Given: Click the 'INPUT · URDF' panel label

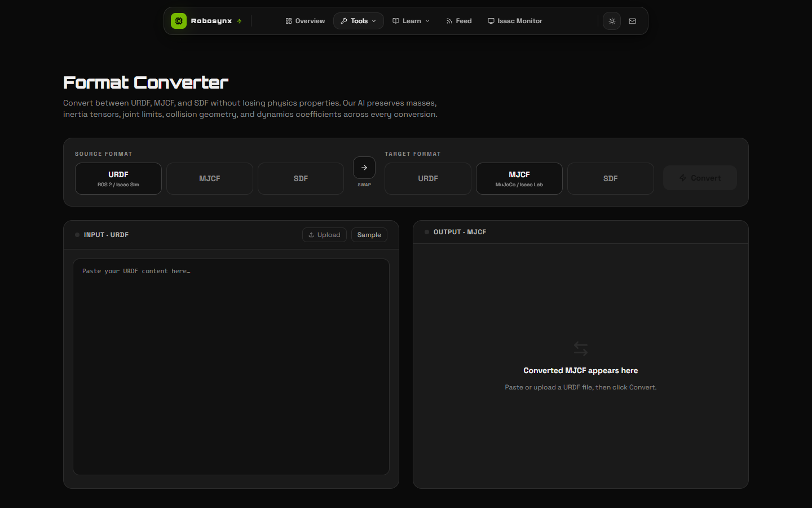Looking at the screenshot, I should tap(106, 235).
